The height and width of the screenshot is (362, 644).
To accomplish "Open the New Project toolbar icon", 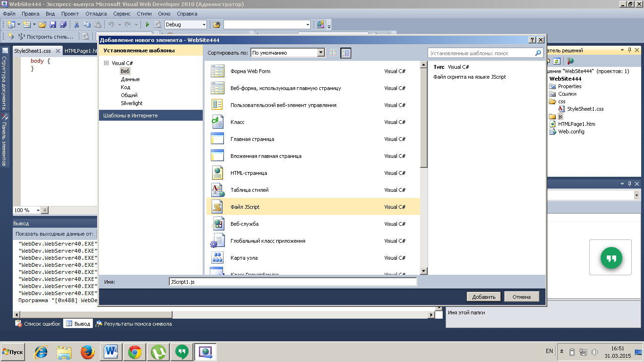I will click(x=11, y=25).
